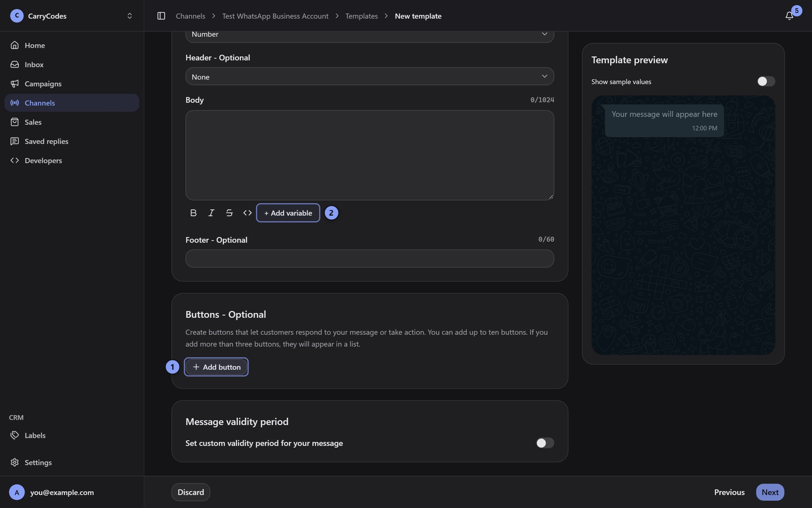
Task: Open Inbox from sidebar
Action: pos(72,64)
